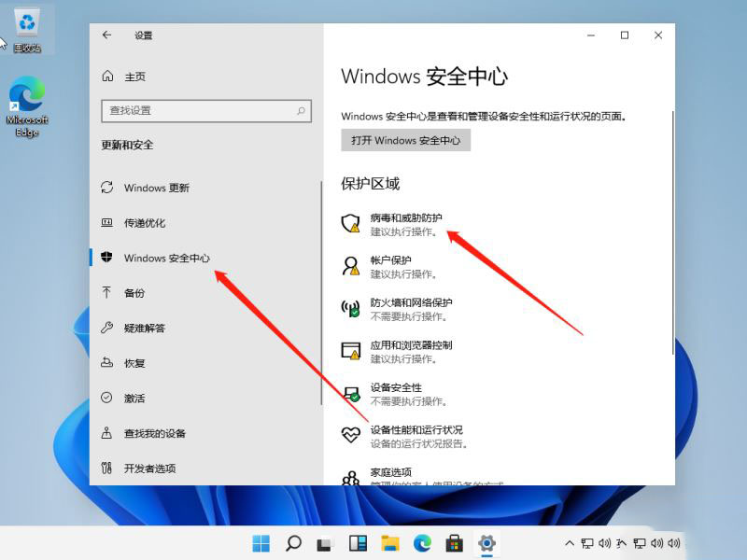Open the Recycle Bin on the desktop
Viewport: 747px width, 560px height.
[25, 27]
